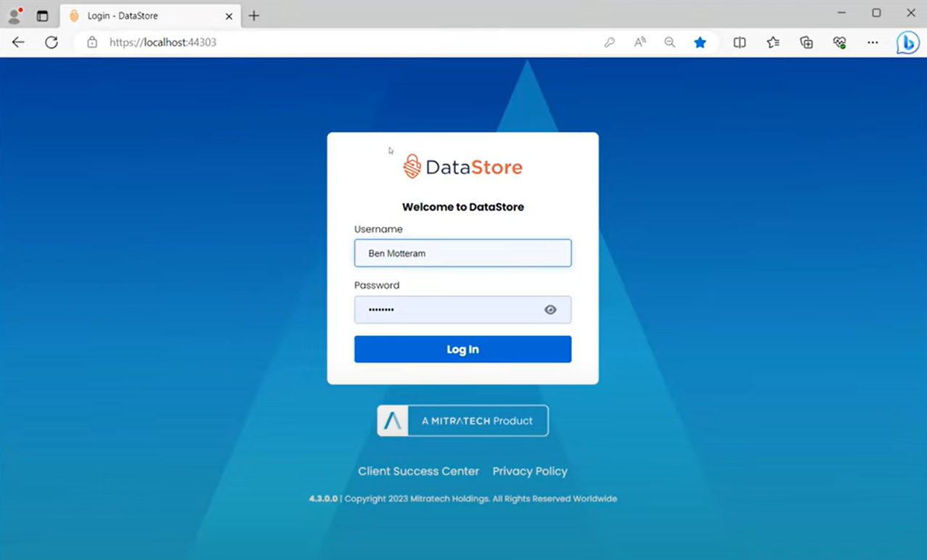The height and width of the screenshot is (560, 927).
Task: Toggle password visibility with the eye icon
Action: click(550, 309)
